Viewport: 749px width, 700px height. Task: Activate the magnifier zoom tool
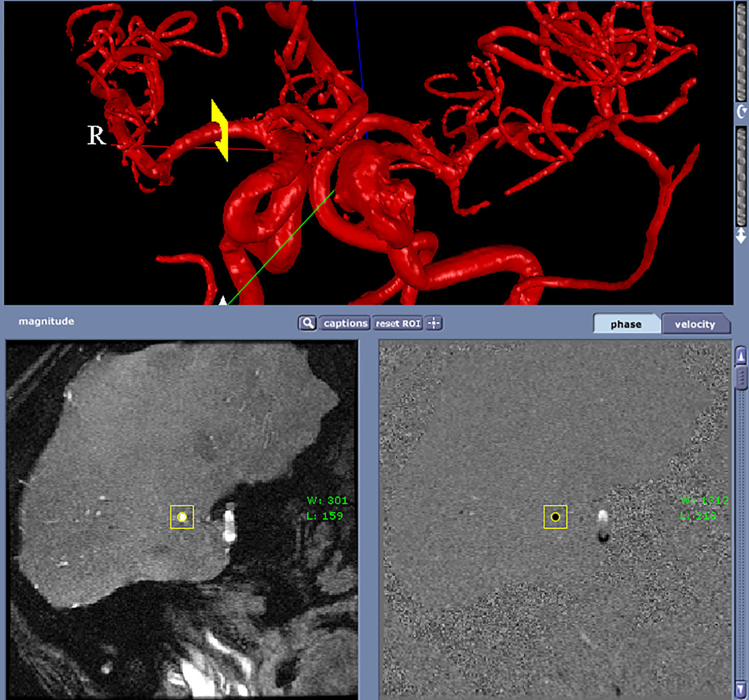click(x=307, y=323)
